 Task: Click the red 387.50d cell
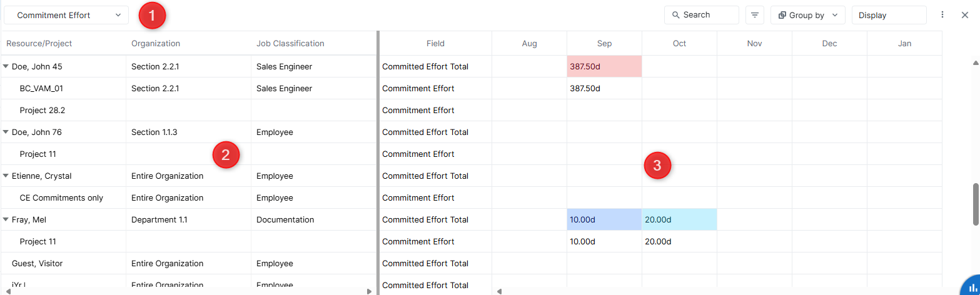(x=604, y=66)
